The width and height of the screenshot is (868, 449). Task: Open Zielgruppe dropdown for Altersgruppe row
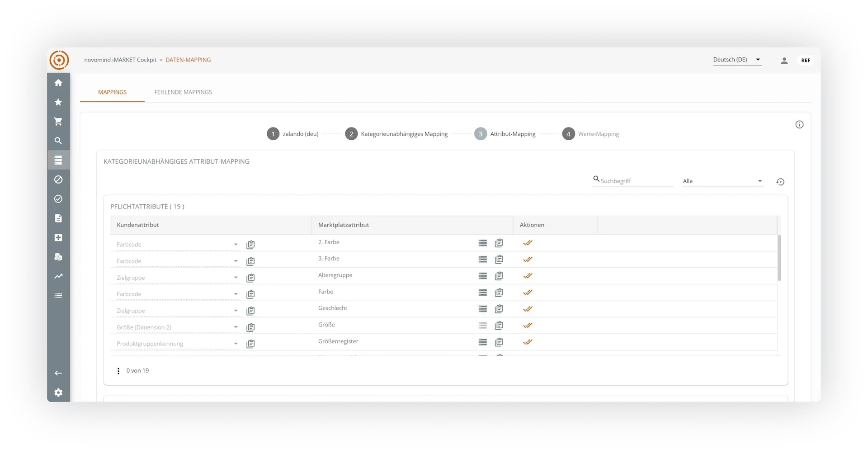click(x=177, y=278)
